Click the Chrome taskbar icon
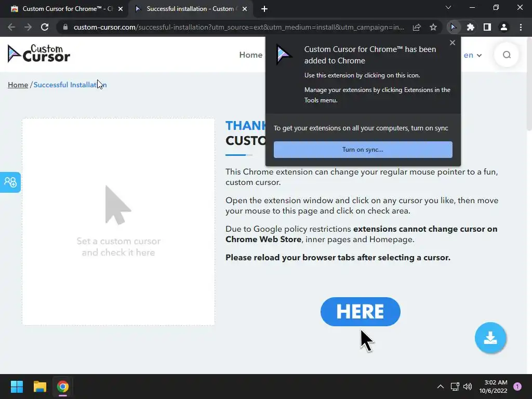The image size is (532, 399). pyautogui.click(x=63, y=387)
